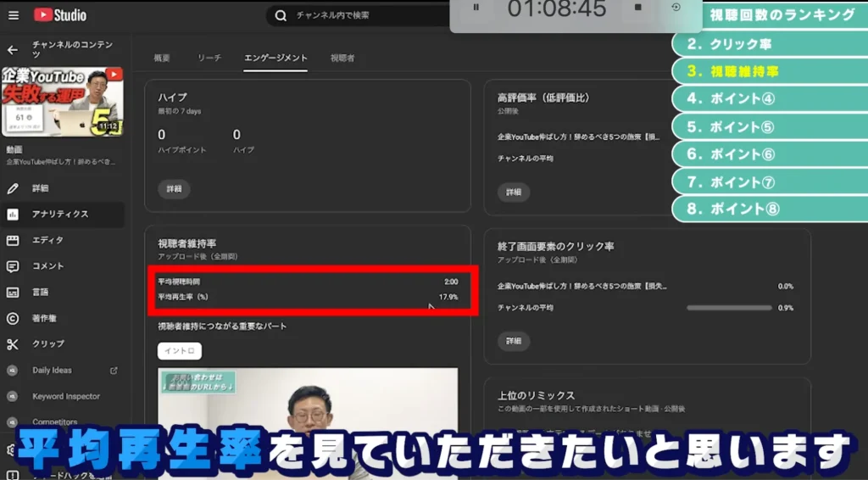
Task: Open the 著作権 copyright icon
Action: 13,319
